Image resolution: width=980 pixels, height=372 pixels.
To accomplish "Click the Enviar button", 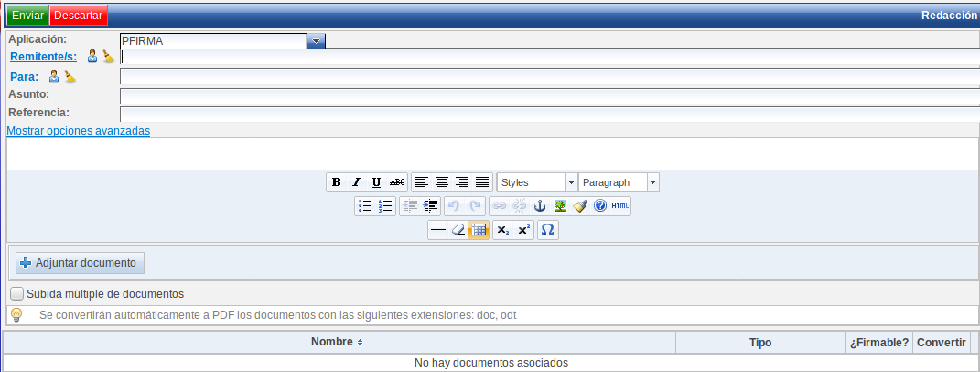I will click(27, 15).
